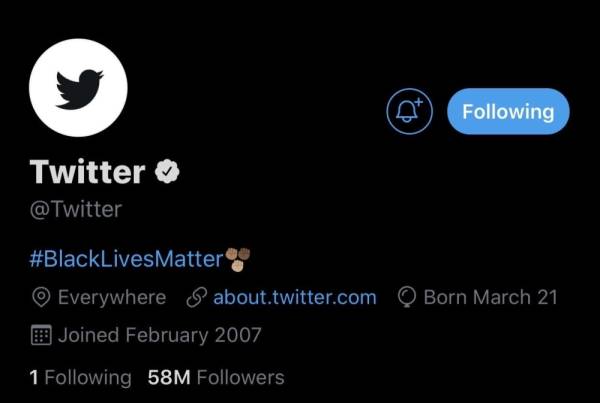Image resolution: width=600 pixels, height=403 pixels.
Task: Turn on notifications with the bell icon
Action: 409,112
